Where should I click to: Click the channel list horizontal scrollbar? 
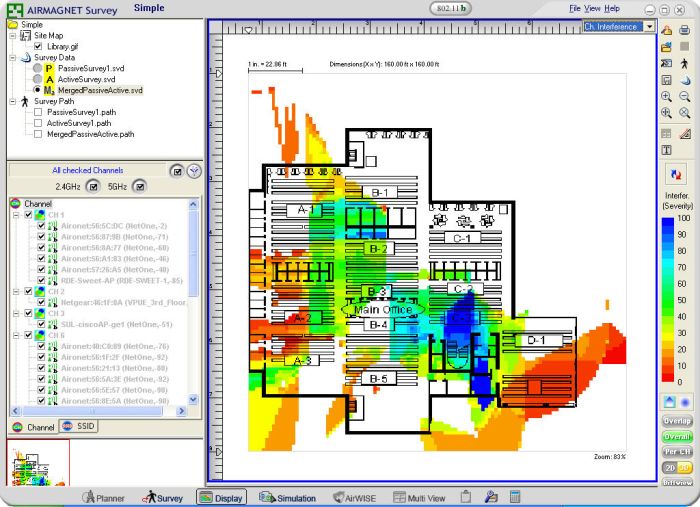coord(98,411)
